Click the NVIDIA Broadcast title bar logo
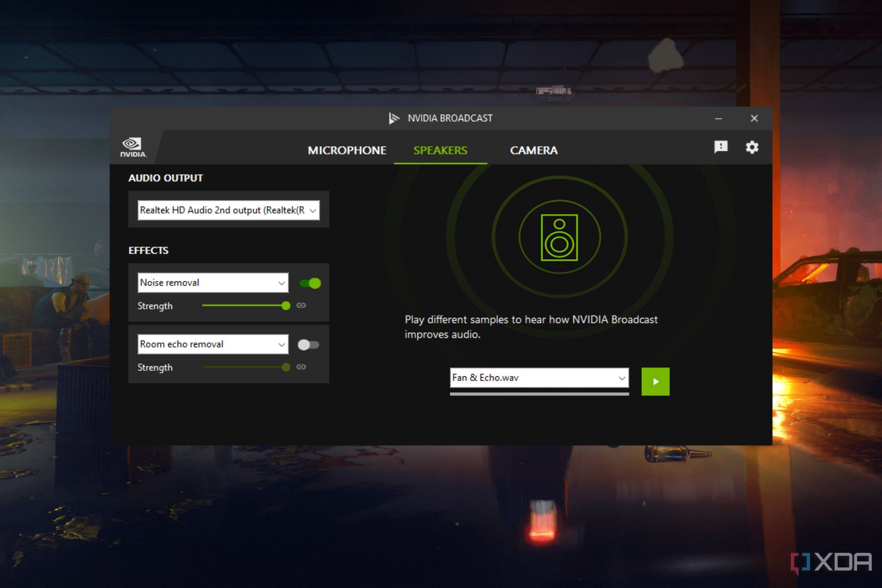Screen dimensions: 882x588 tap(394, 118)
